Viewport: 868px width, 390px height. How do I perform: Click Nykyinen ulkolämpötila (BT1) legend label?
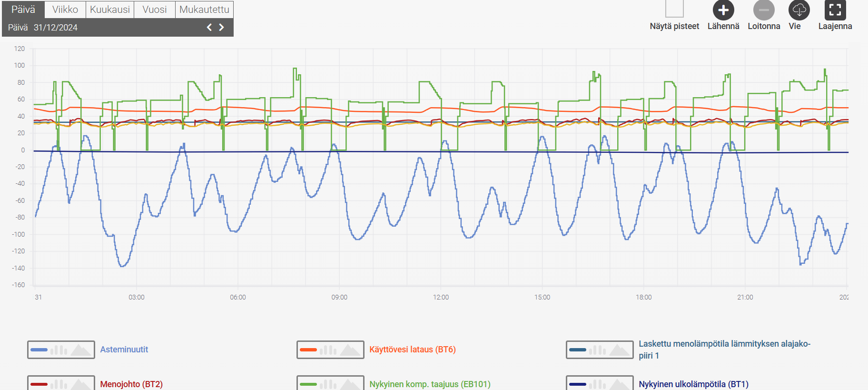click(x=693, y=384)
